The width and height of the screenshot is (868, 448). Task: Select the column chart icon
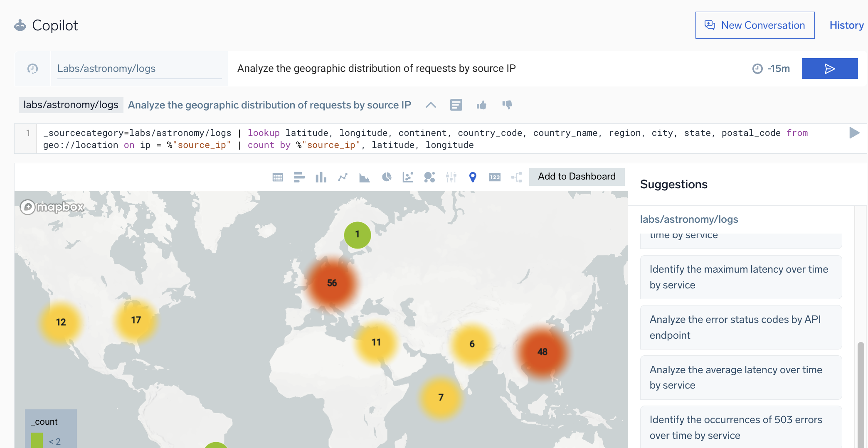point(321,177)
